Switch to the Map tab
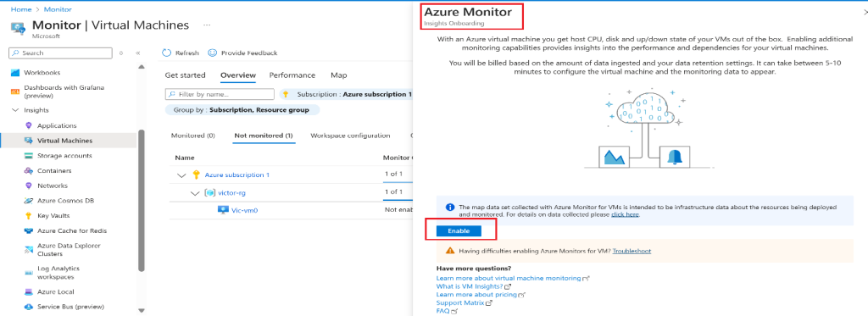The width and height of the screenshot is (868, 316). [x=339, y=75]
